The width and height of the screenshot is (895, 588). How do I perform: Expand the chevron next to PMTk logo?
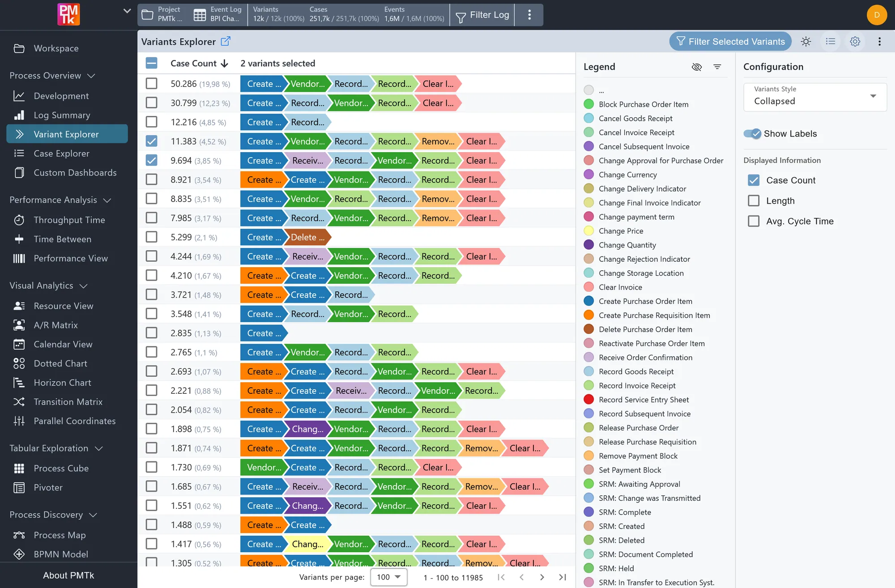tap(127, 11)
